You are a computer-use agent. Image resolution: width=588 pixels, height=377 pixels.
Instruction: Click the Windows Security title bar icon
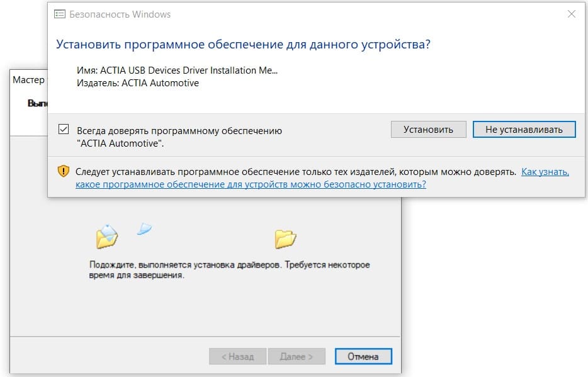point(60,14)
